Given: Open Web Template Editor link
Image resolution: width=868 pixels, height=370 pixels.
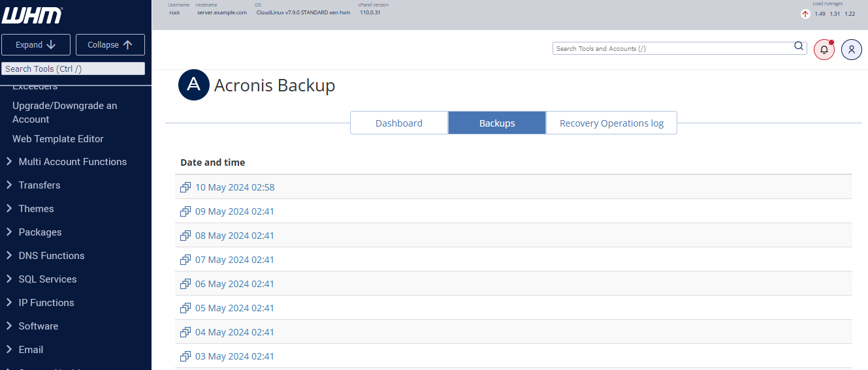Looking at the screenshot, I should [x=58, y=139].
